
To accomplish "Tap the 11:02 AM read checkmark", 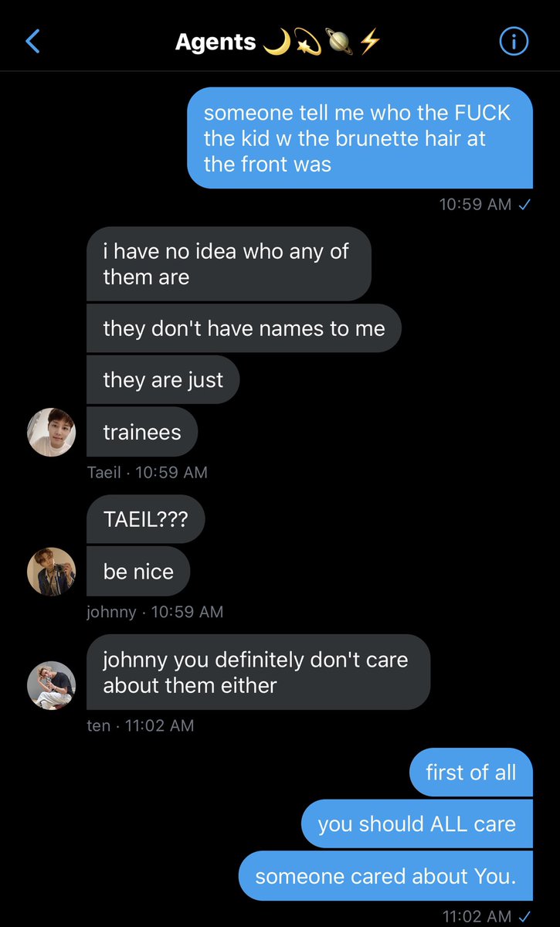I will point(524,917).
